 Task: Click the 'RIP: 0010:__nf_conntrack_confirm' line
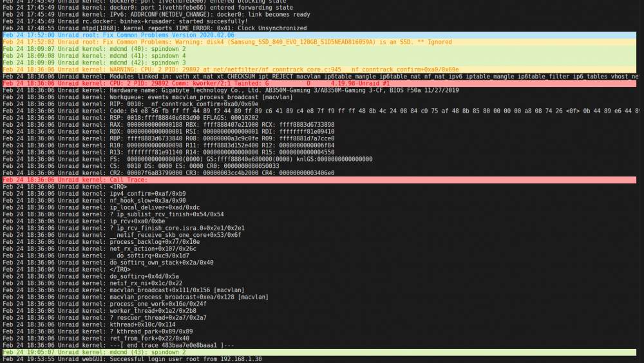pyautogui.click(x=131, y=104)
